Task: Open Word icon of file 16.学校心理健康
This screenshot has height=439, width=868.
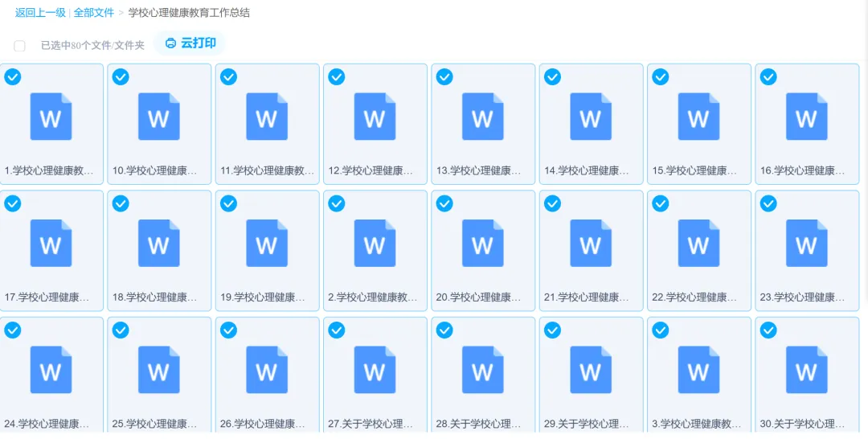Action: pyautogui.click(x=807, y=117)
